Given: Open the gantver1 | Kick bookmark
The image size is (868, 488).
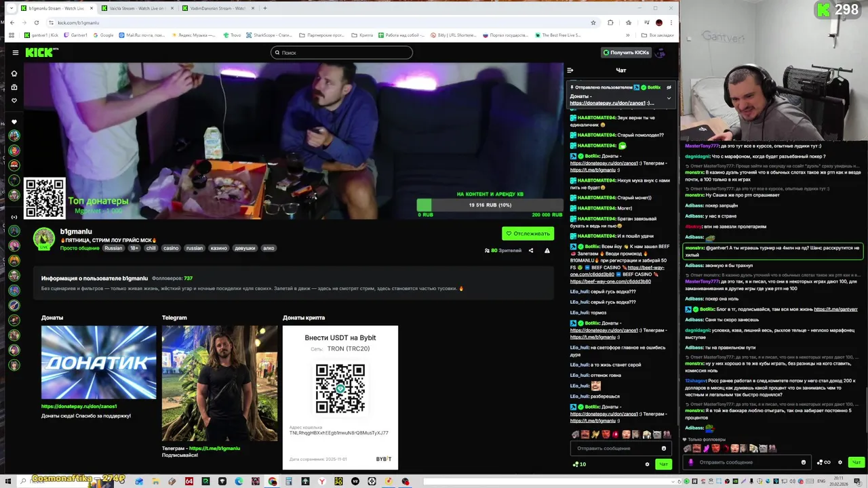Looking at the screenshot, I should coord(41,35).
